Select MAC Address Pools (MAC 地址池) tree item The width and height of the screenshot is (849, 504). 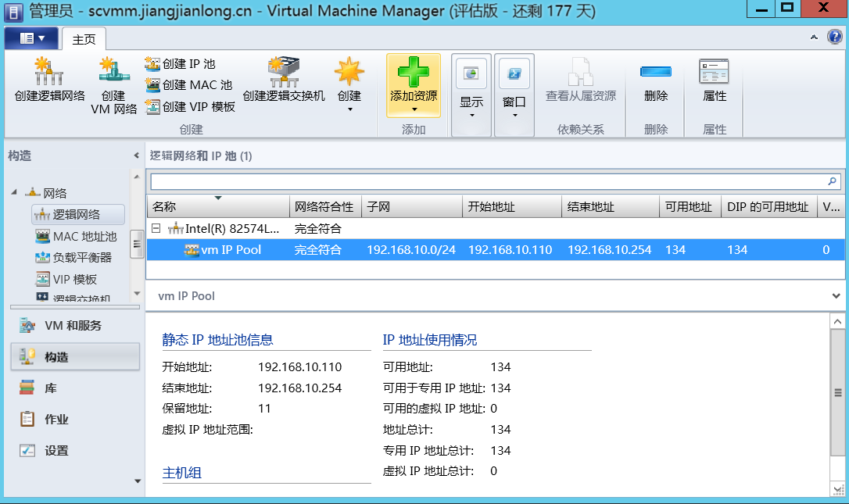(x=77, y=237)
